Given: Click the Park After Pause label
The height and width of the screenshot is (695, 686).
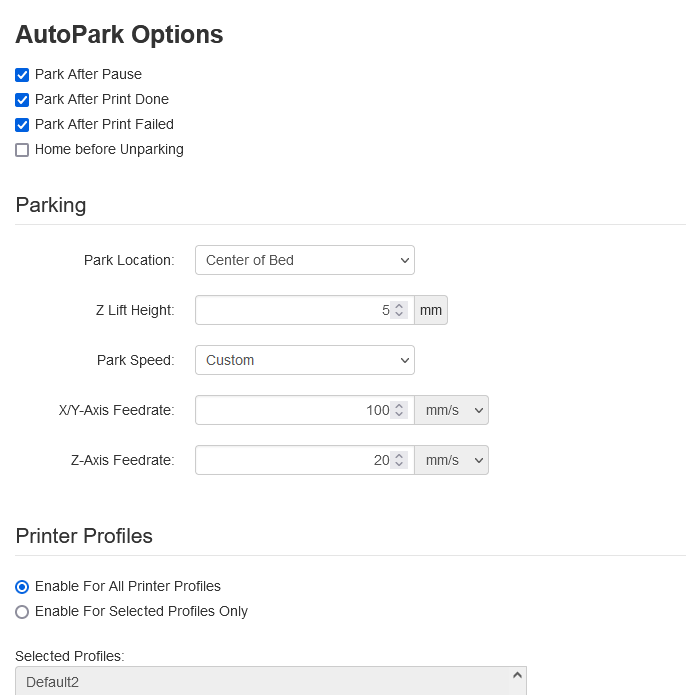Looking at the screenshot, I should [x=88, y=74].
